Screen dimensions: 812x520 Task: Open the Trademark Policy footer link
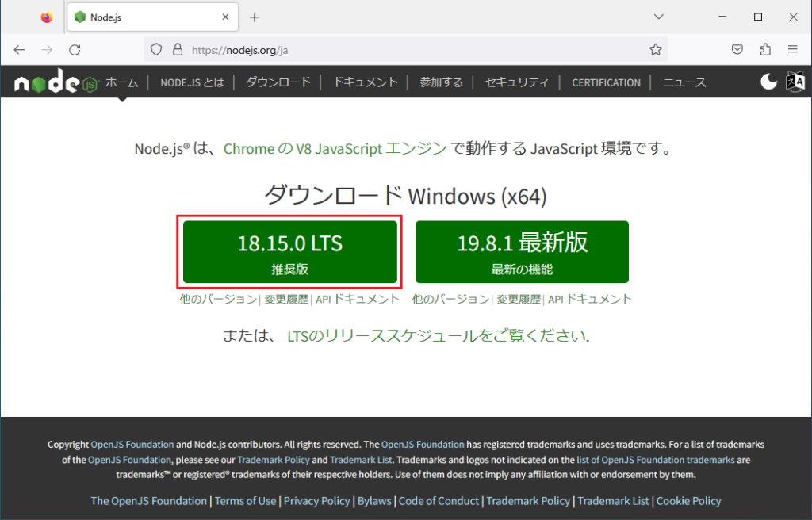[x=528, y=501]
